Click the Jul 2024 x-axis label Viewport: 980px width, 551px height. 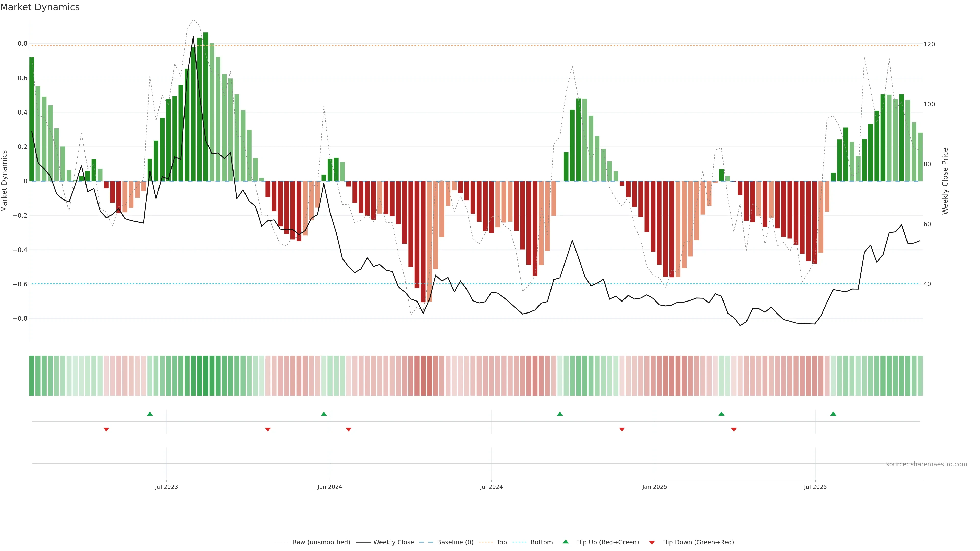(491, 487)
